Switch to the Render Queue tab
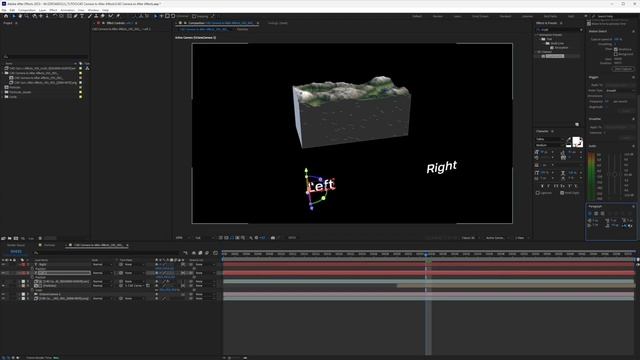The width and height of the screenshot is (640, 360). point(16,245)
